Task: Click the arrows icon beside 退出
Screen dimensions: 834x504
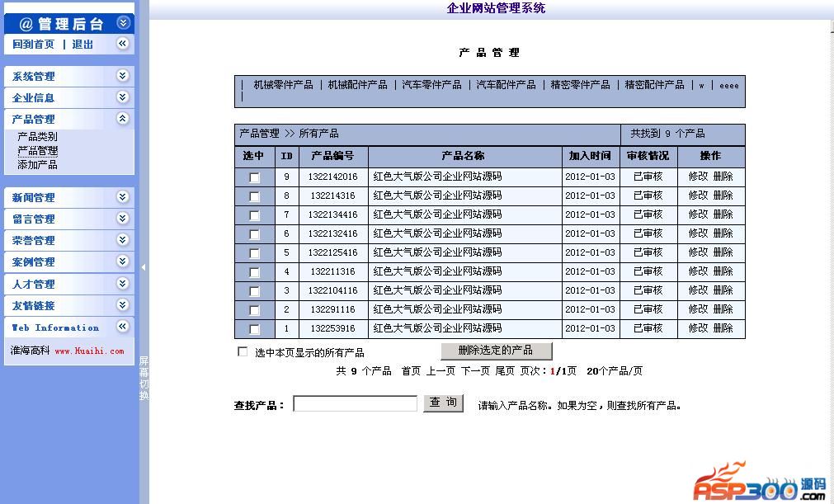Action: point(123,44)
